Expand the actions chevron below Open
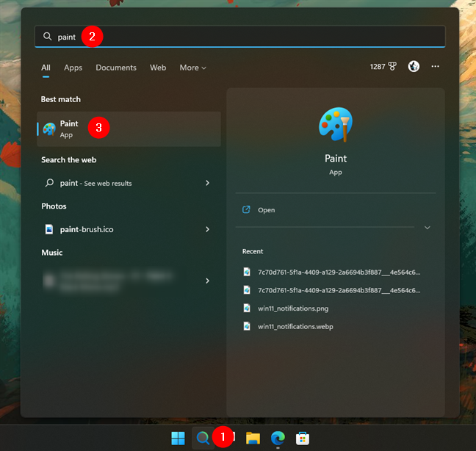476x451 pixels. point(427,227)
